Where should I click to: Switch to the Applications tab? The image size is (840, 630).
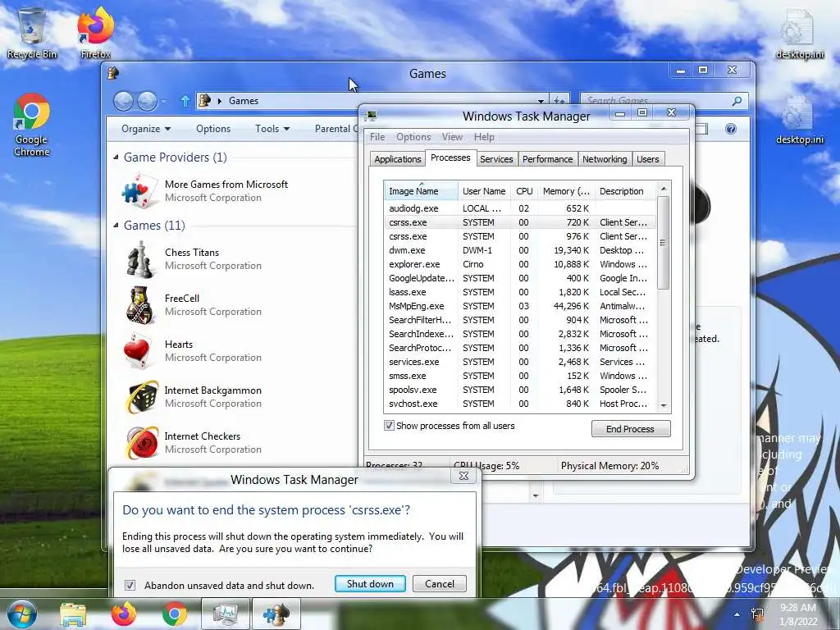398,159
